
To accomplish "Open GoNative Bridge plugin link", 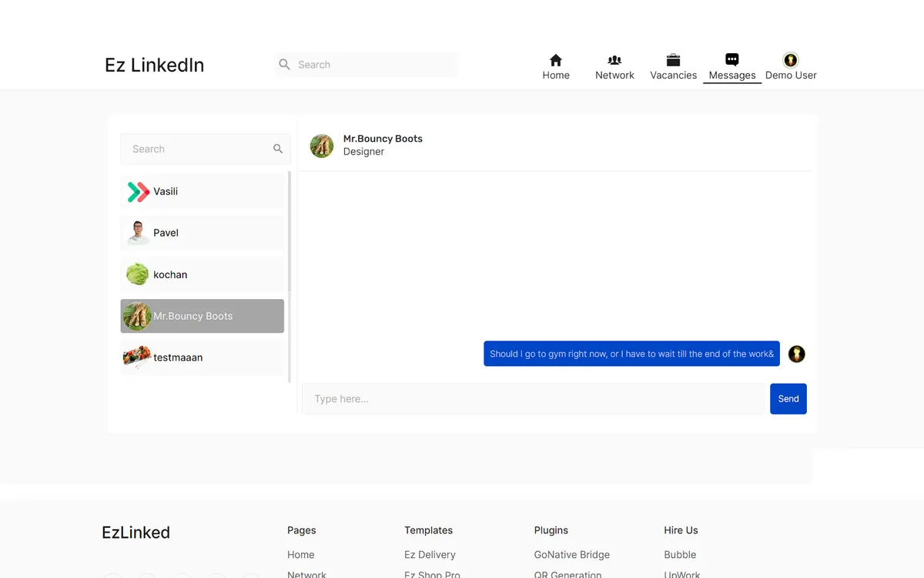I will pos(572,555).
